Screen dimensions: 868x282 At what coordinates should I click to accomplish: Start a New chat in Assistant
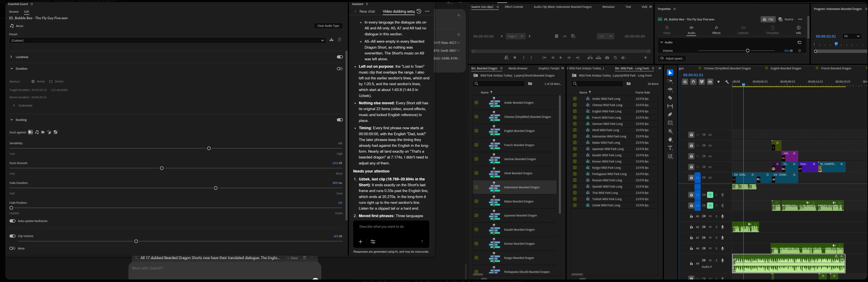[364, 12]
